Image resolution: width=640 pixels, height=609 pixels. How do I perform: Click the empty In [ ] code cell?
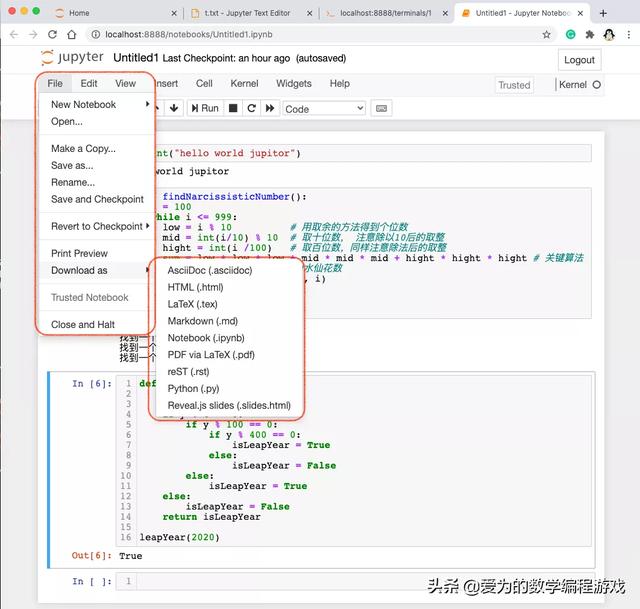click(363, 581)
